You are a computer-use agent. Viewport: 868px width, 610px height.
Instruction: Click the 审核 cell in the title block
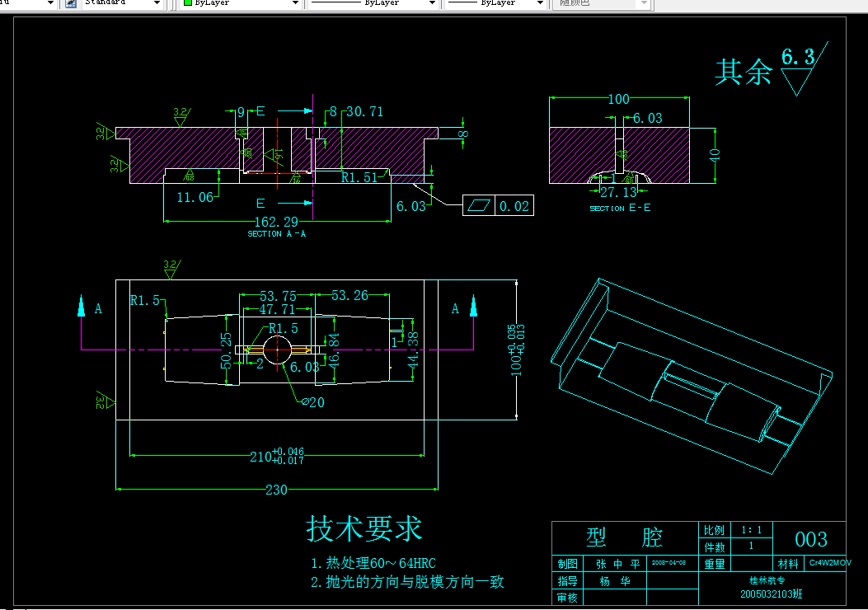(x=567, y=598)
